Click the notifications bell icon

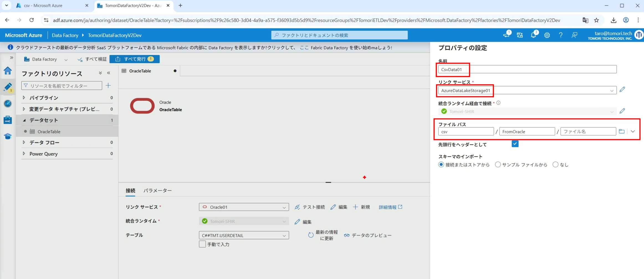coord(533,35)
